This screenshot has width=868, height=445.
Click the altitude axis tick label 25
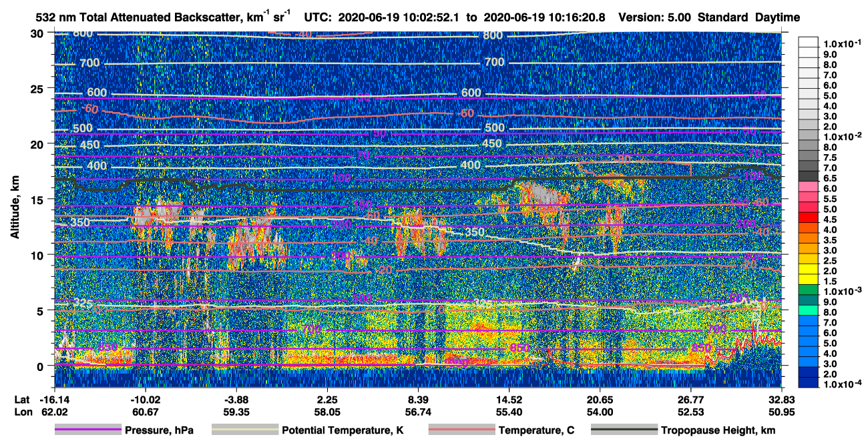coord(37,88)
